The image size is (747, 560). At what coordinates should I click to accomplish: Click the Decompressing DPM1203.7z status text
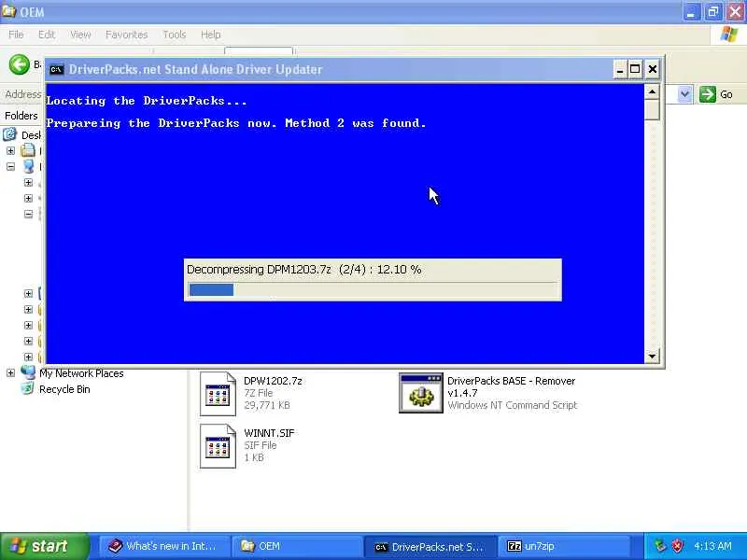[x=304, y=270]
